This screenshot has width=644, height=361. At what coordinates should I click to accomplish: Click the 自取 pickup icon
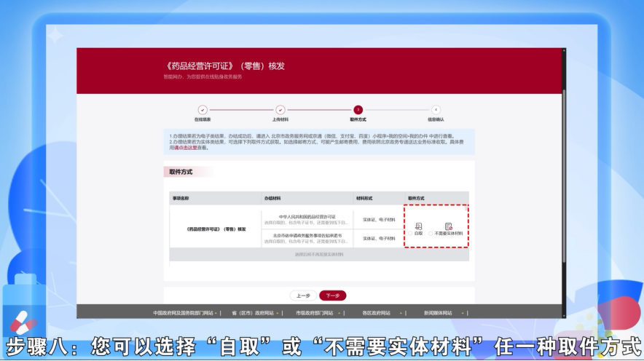coord(418,226)
